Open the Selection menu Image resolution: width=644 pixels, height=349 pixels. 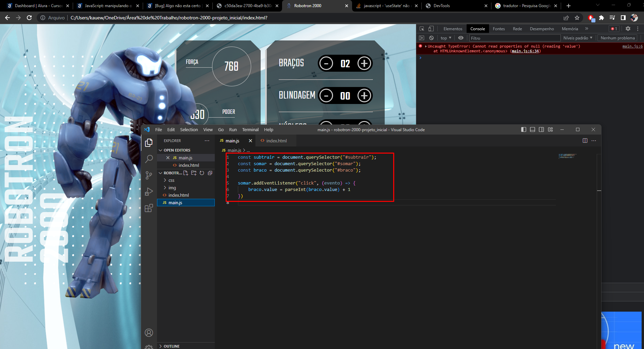tap(189, 129)
